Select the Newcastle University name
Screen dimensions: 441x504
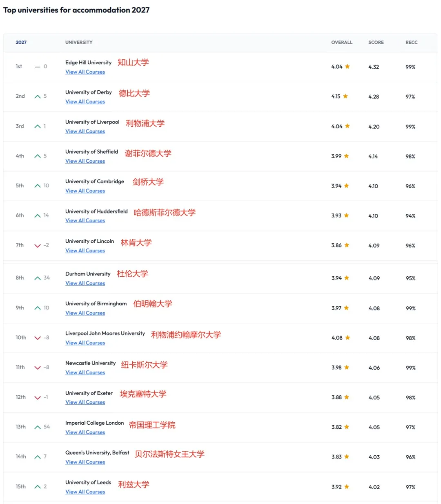coord(91,363)
